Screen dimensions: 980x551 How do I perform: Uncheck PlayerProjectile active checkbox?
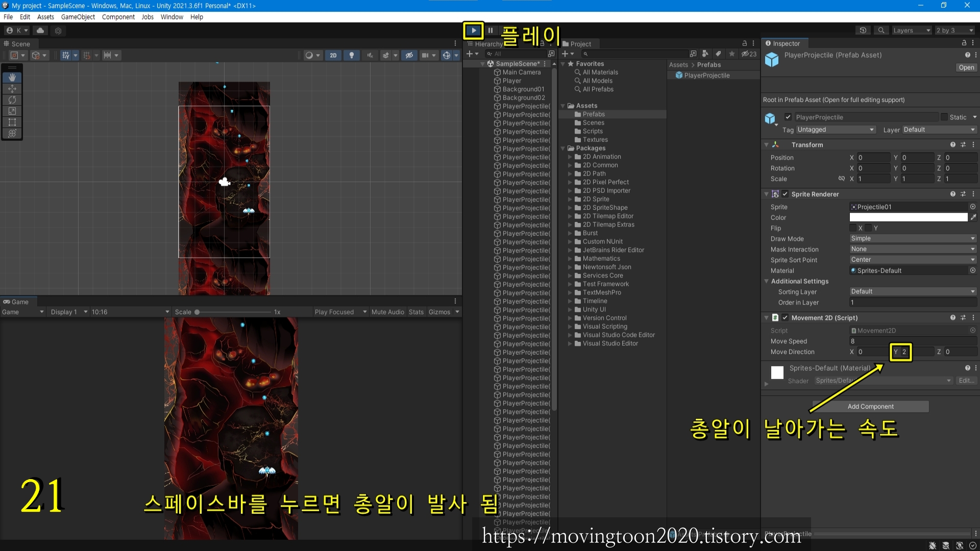coord(788,117)
